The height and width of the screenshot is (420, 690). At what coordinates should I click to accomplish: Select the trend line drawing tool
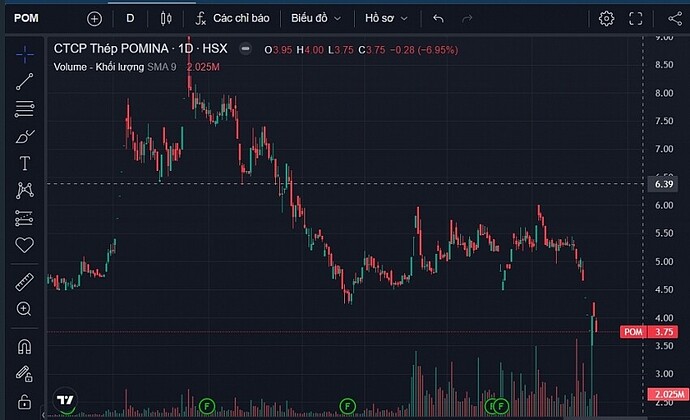click(x=25, y=81)
